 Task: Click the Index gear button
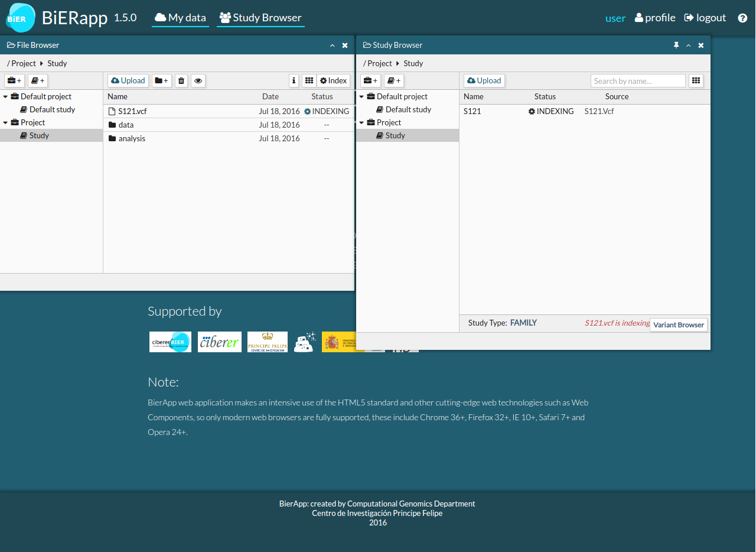pos(333,81)
